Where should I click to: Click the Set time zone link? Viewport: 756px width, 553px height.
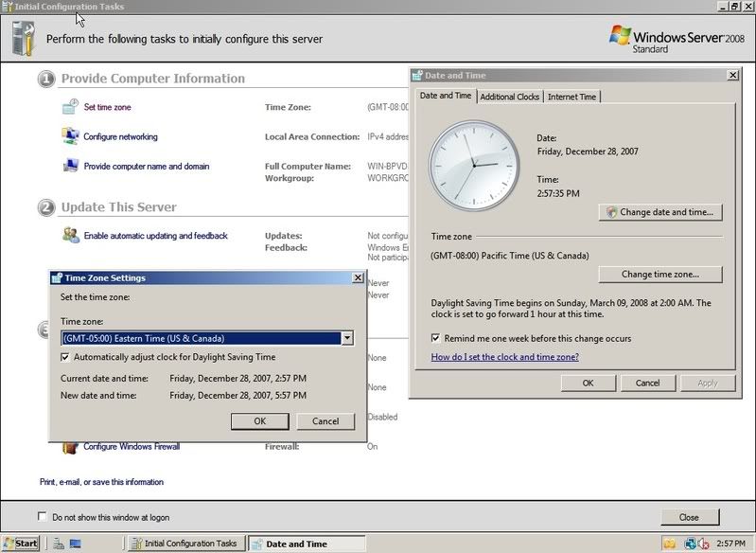tap(108, 107)
